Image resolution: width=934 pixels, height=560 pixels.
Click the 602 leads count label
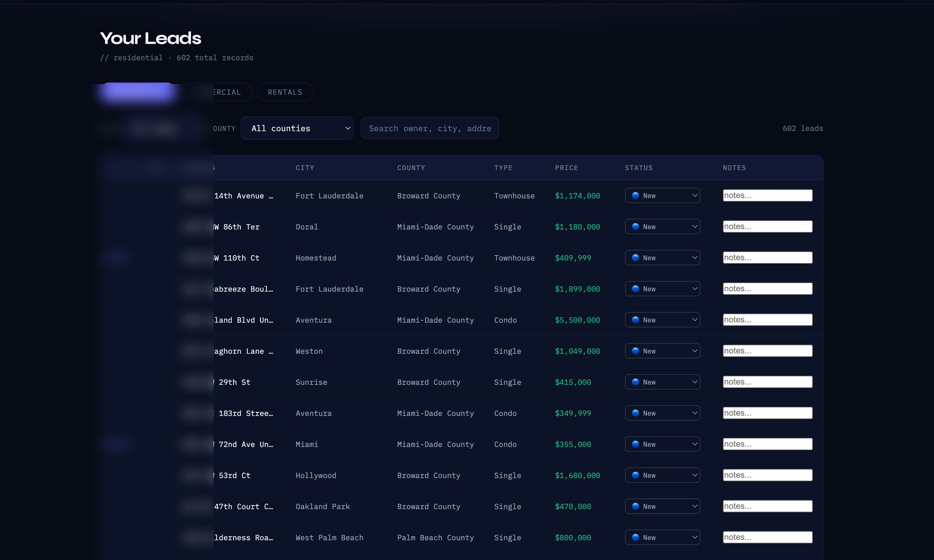(802, 128)
